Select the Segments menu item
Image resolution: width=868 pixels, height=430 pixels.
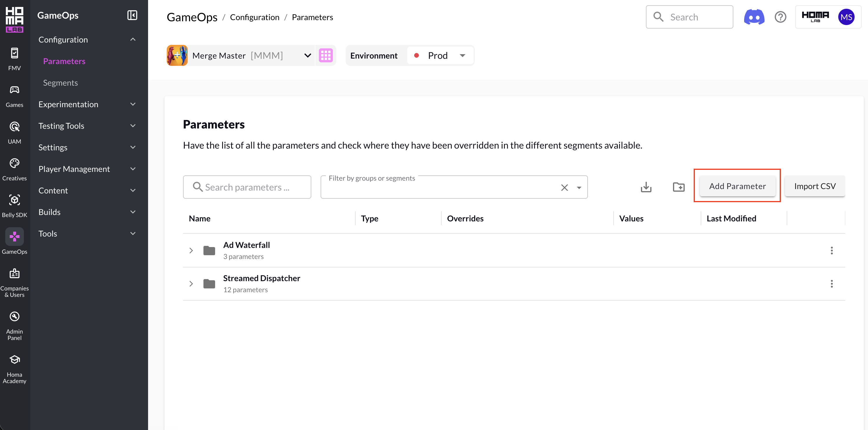(60, 82)
